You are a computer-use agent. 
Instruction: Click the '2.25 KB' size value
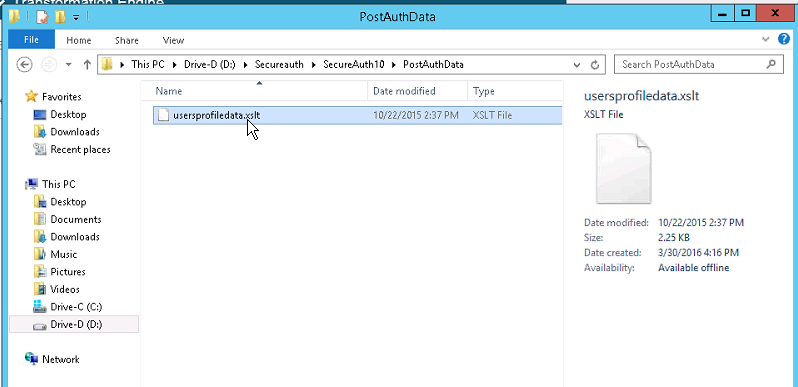pyautogui.click(x=674, y=238)
